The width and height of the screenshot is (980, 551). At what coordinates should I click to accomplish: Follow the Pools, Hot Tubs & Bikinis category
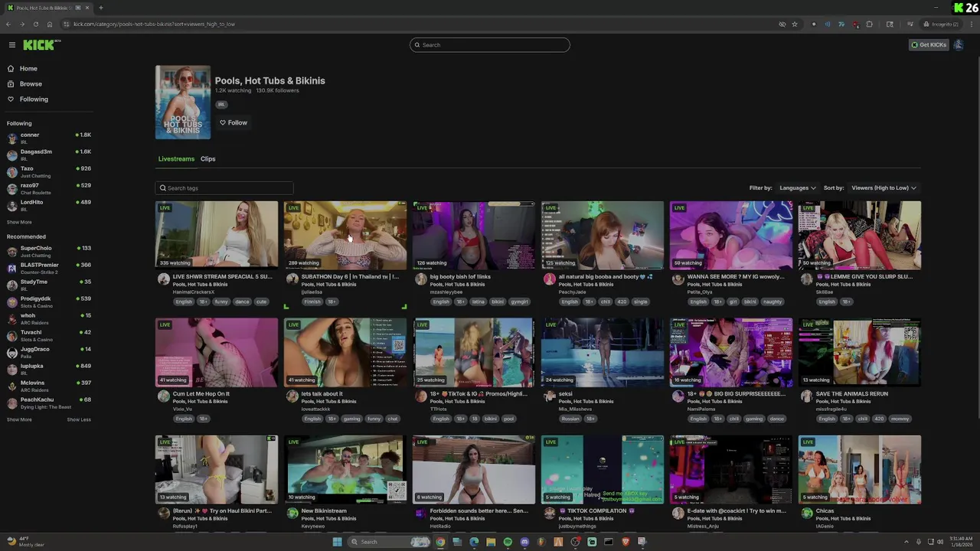pos(234,122)
